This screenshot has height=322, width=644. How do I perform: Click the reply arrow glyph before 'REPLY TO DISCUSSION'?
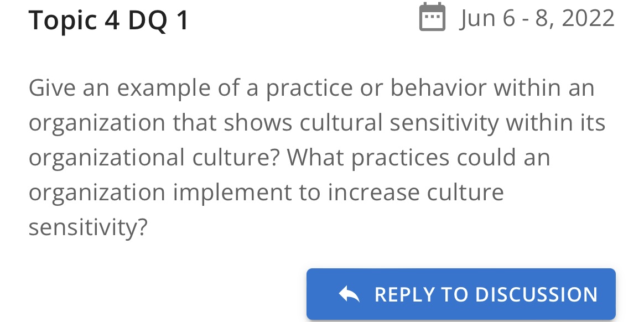349,294
